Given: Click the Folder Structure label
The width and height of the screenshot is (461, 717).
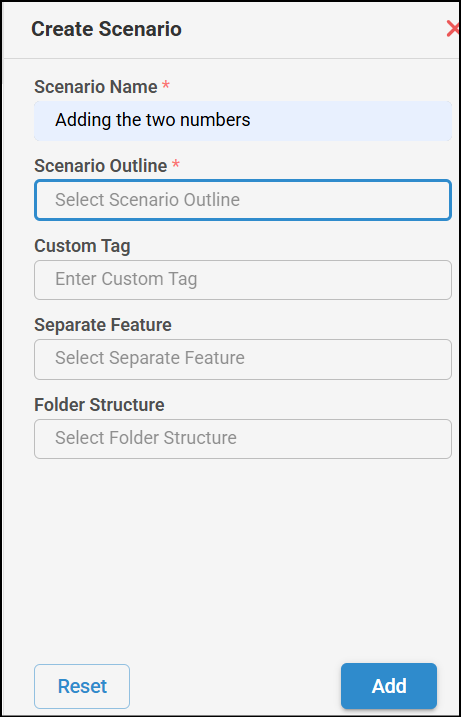Looking at the screenshot, I should [99, 405].
